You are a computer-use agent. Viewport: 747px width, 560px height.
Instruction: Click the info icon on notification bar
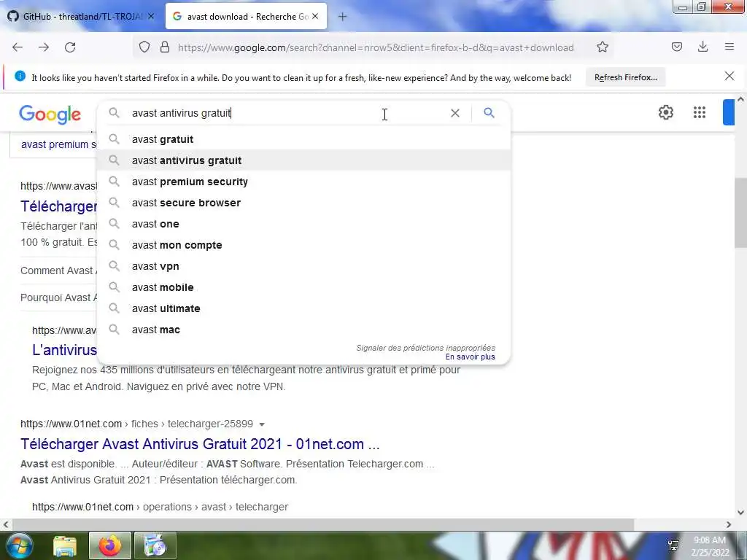click(x=20, y=76)
